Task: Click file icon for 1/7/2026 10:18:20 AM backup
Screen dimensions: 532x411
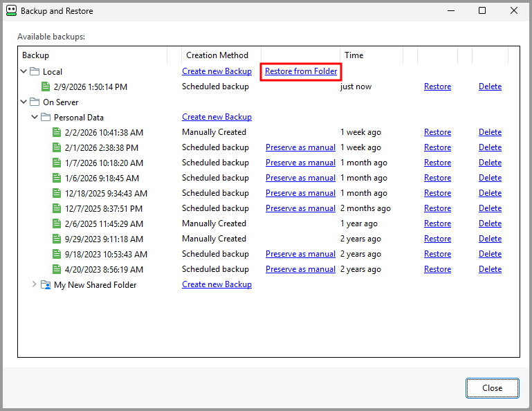Action: point(57,163)
